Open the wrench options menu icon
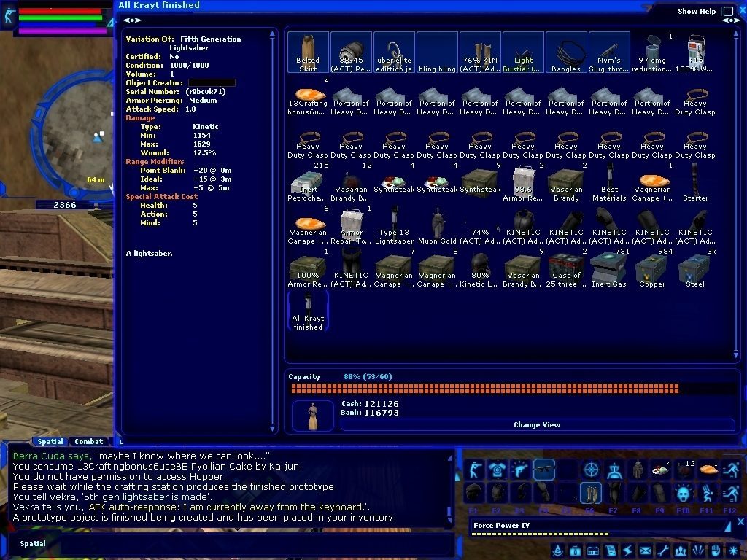Image resolution: width=747 pixels, height=560 pixels. click(x=663, y=551)
